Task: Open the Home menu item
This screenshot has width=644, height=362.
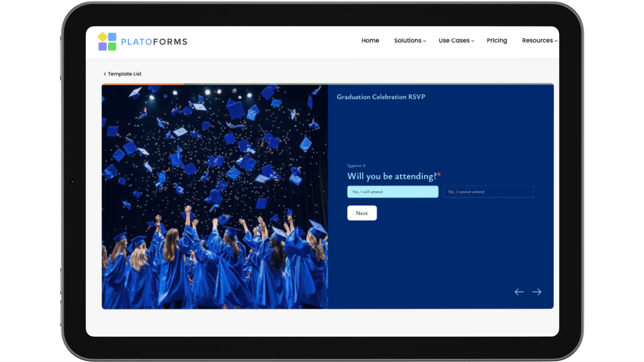Action: 370,41
